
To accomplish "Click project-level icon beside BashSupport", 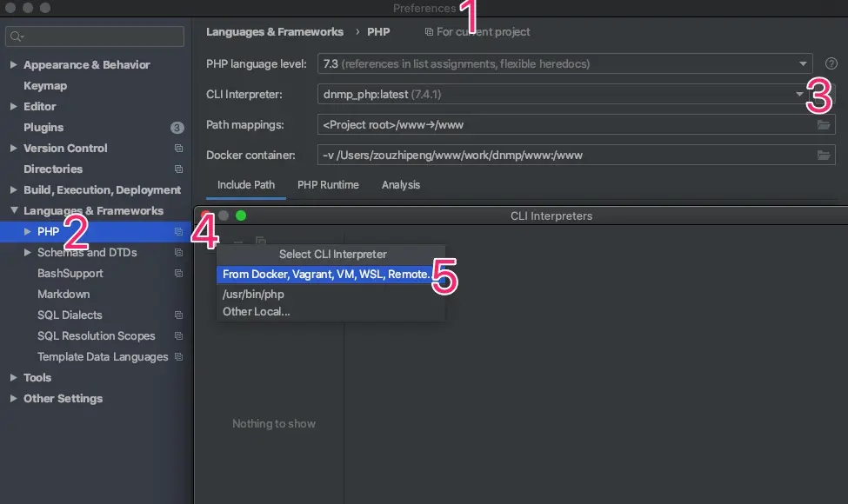I will tap(178, 274).
